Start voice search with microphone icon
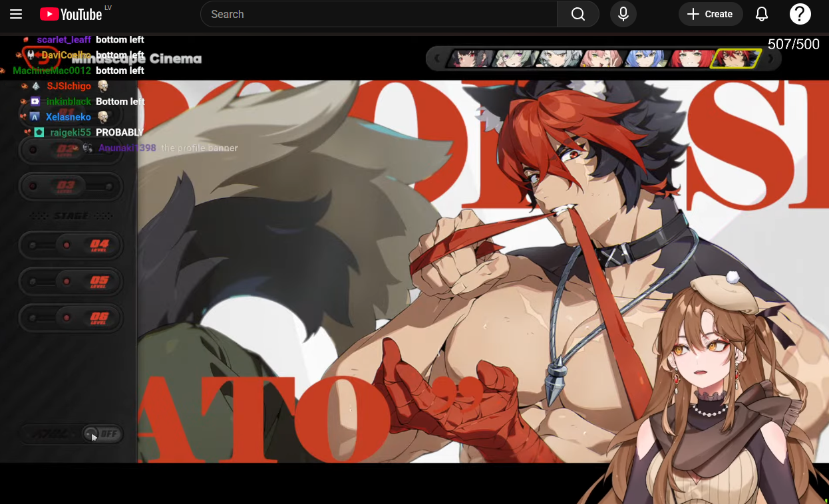Image resolution: width=829 pixels, height=504 pixels. pyautogui.click(x=623, y=14)
